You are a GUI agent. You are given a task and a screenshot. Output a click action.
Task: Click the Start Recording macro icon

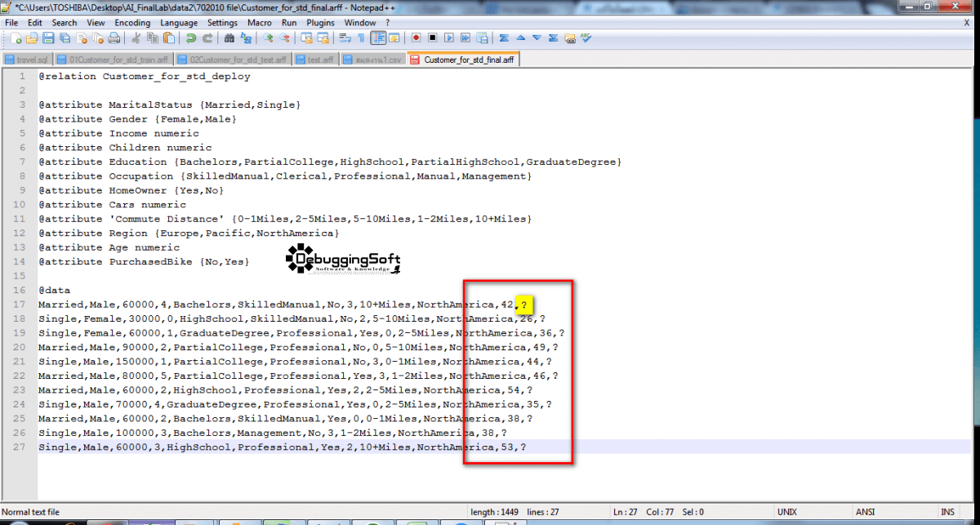tap(416, 38)
